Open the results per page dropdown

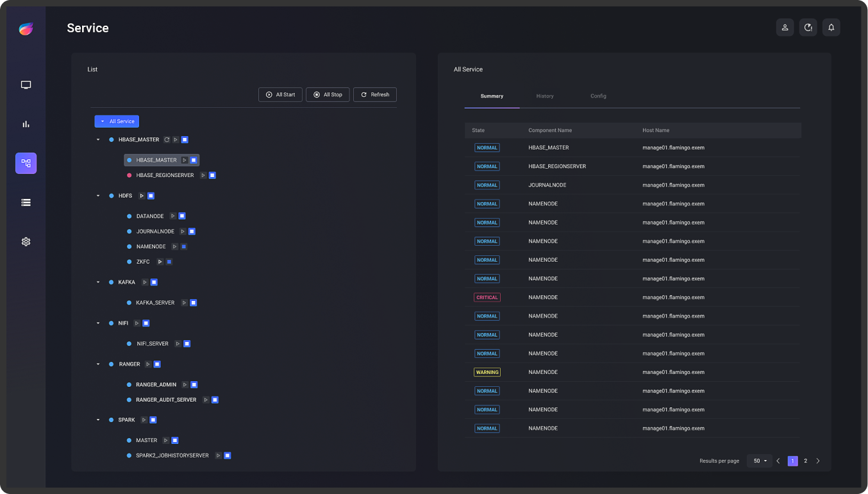760,461
